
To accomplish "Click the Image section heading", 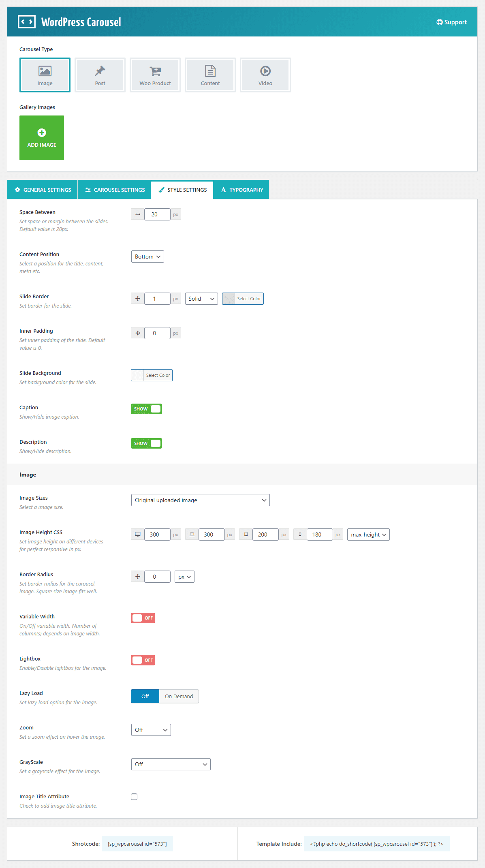I will pyautogui.click(x=28, y=475).
